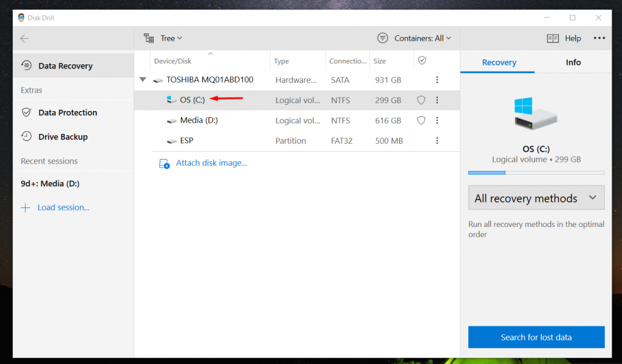Viewport: 622px width, 364px height.
Task: Click the shield icon in the column header
Action: point(422,61)
